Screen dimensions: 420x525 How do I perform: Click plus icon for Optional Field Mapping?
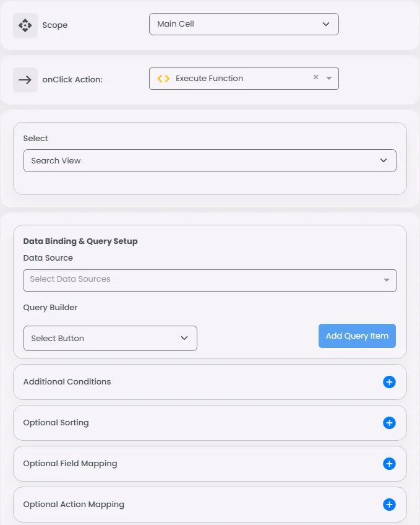coord(389,464)
